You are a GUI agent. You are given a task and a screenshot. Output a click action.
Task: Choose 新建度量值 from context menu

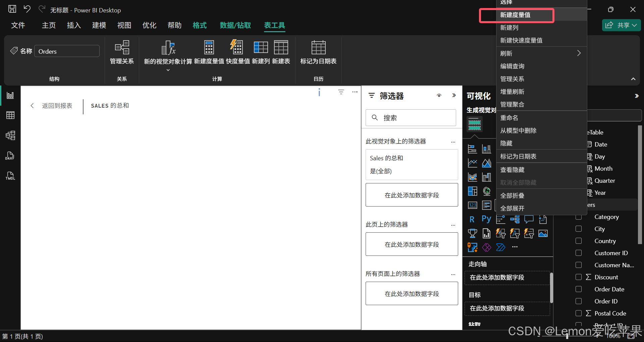[541, 15]
